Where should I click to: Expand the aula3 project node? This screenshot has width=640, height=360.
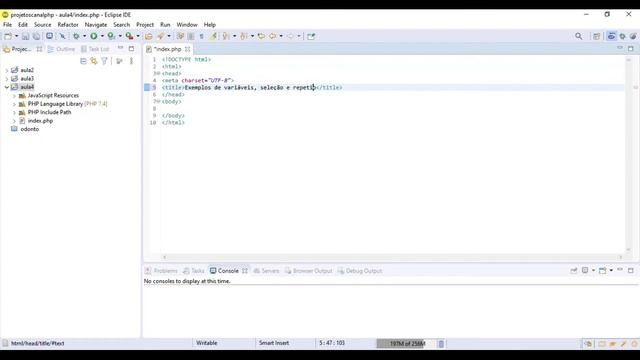[x=7, y=79]
